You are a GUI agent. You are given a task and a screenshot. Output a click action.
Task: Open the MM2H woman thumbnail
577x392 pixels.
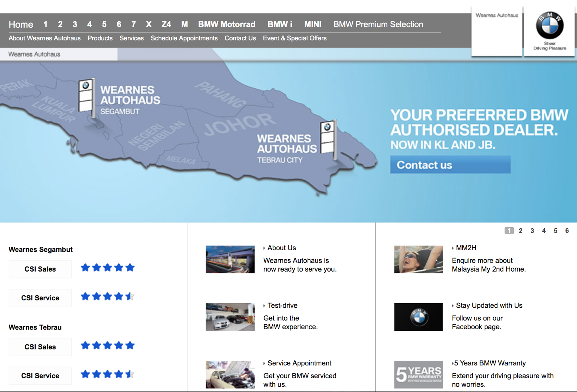tap(419, 259)
